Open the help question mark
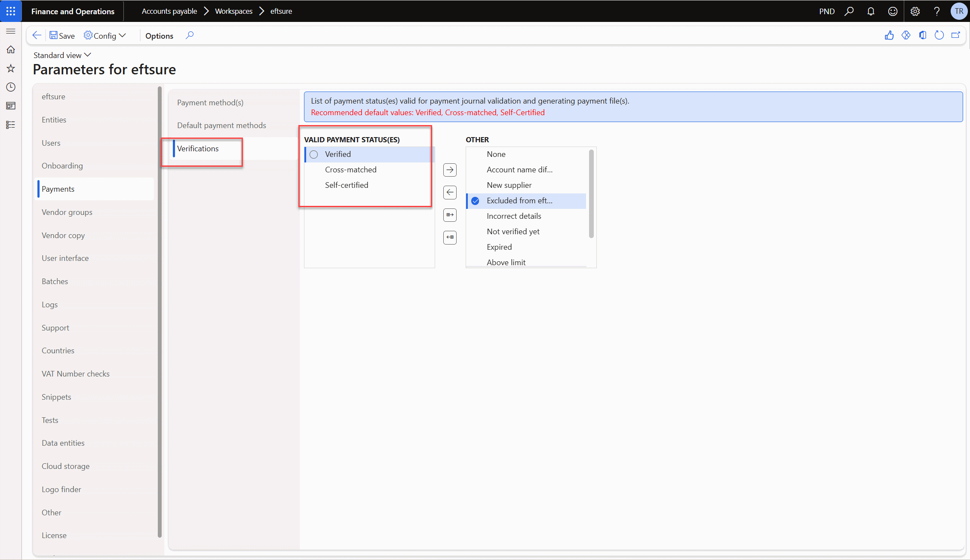The height and width of the screenshot is (560, 970). coord(937,11)
